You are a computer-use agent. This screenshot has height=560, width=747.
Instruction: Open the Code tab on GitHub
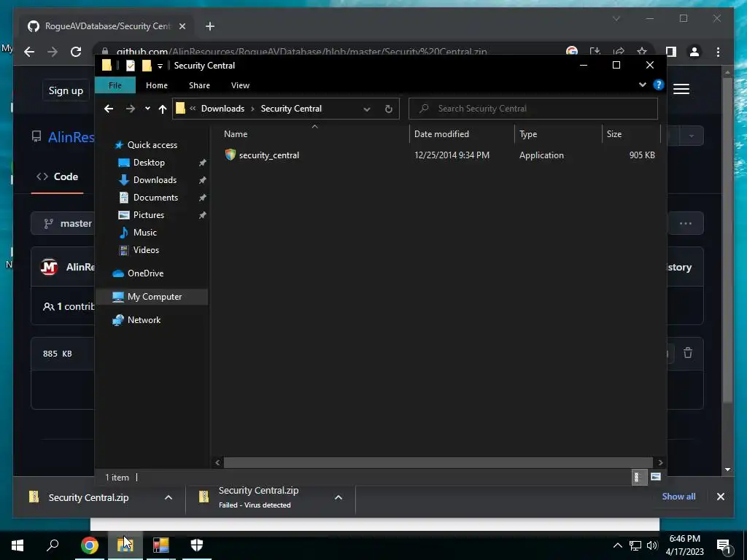[x=58, y=176]
